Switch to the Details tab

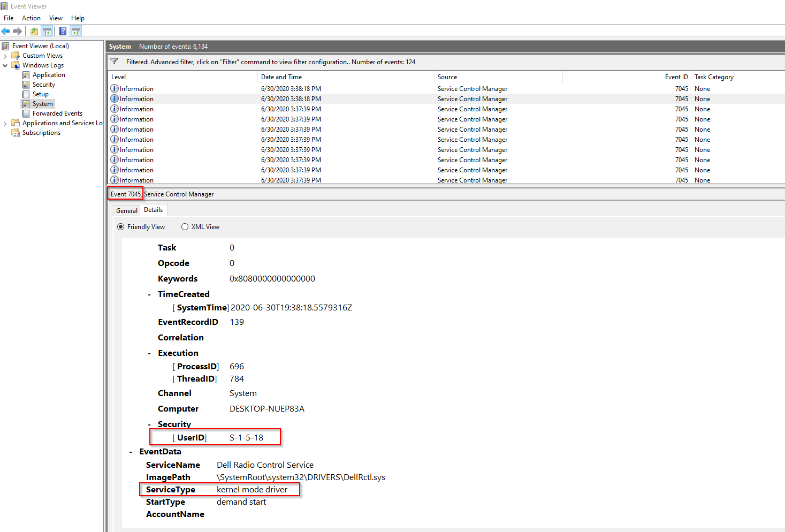click(154, 210)
